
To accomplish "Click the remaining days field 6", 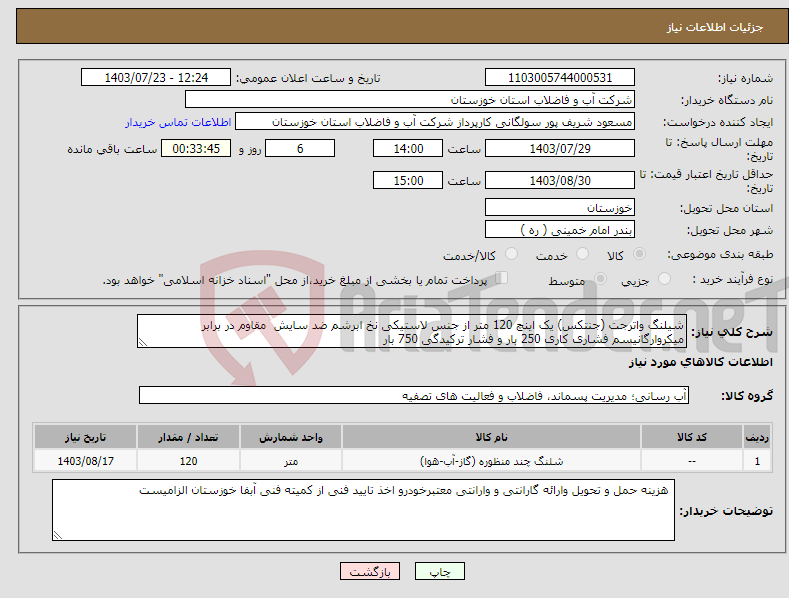I will [300, 148].
